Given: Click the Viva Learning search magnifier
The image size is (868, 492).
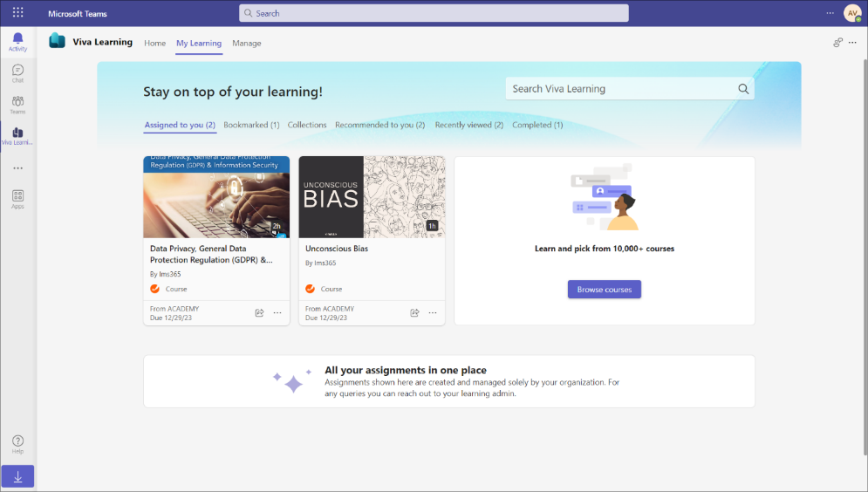Looking at the screenshot, I should point(743,89).
